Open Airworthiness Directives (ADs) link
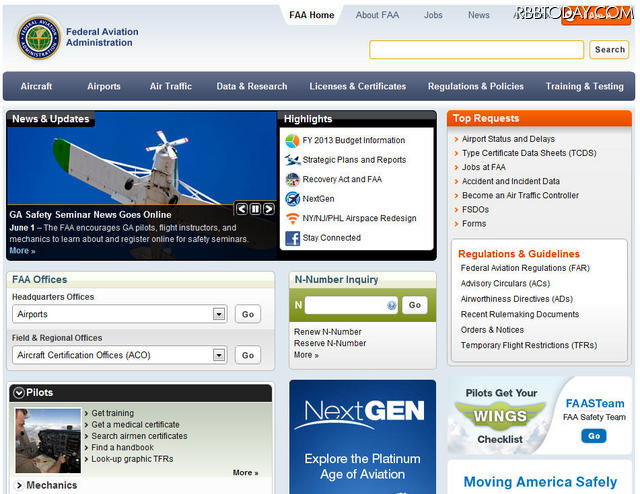 click(517, 299)
